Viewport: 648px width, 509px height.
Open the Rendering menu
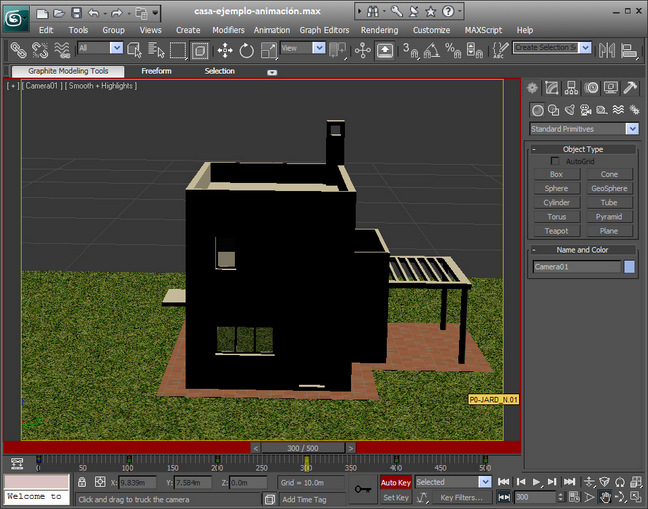click(x=379, y=30)
